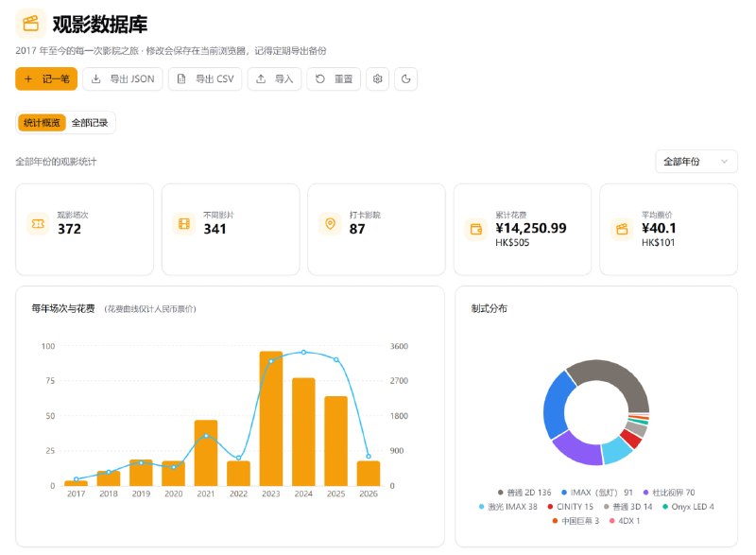Open the 全部年份 year dropdown
Image resolution: width=756 pixels, height=555 pixels.
coord(696,162)
